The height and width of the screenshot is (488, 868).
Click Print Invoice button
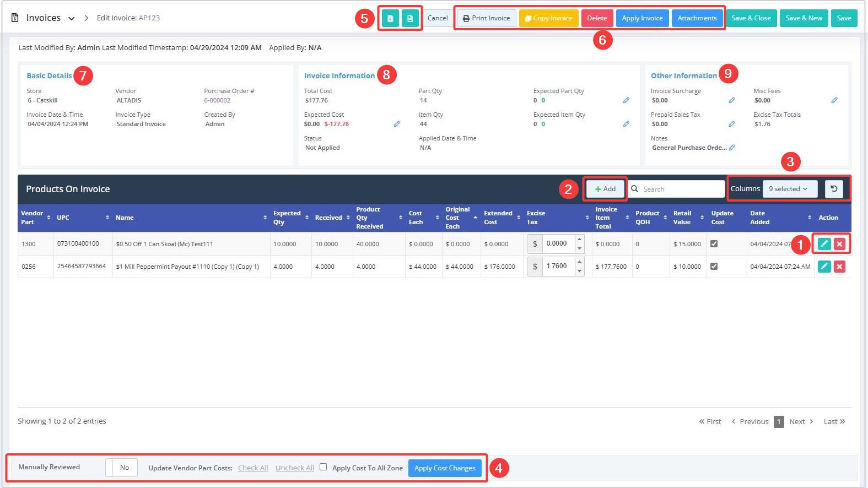tap(487, 18)
